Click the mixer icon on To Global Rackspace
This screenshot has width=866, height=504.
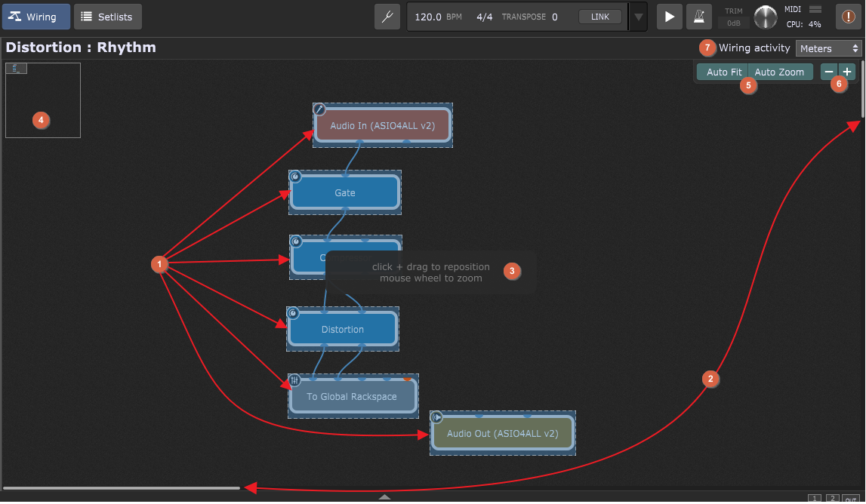(295, 380)
